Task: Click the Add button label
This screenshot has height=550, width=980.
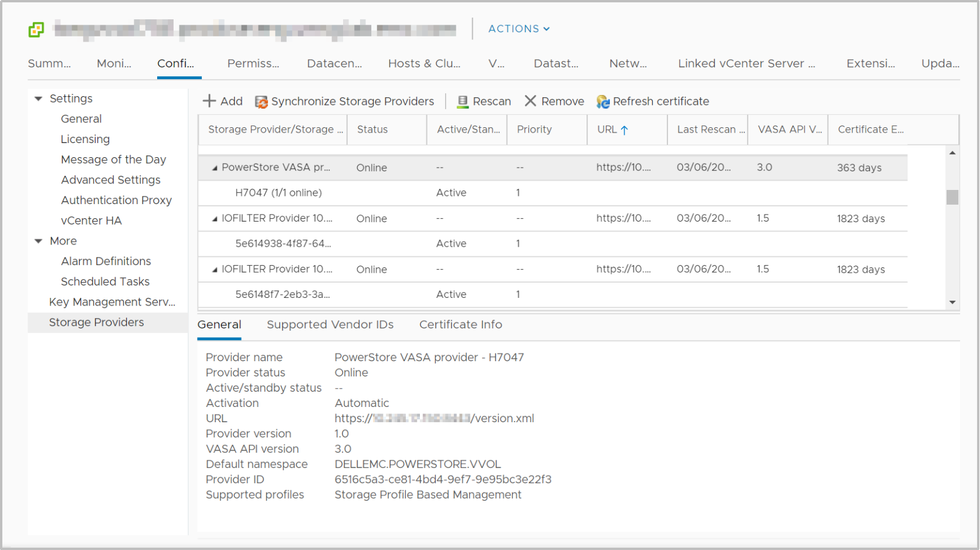Action: pos(231,101)
